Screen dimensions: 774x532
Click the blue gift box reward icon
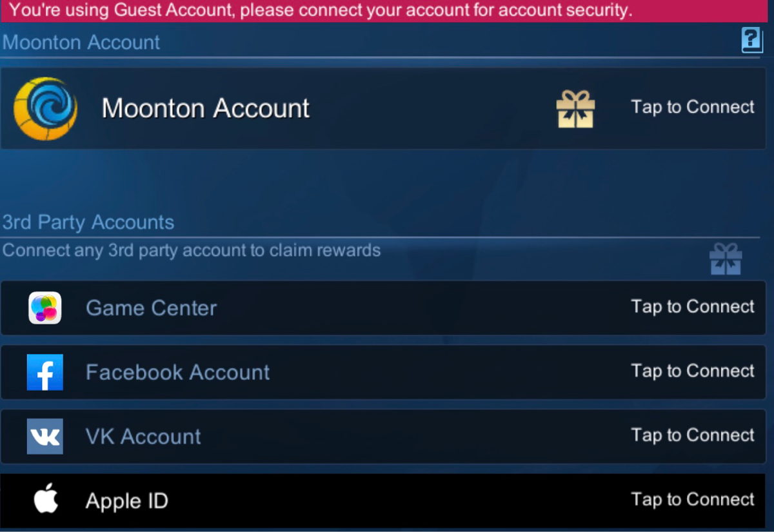click(x=726, y=259)
